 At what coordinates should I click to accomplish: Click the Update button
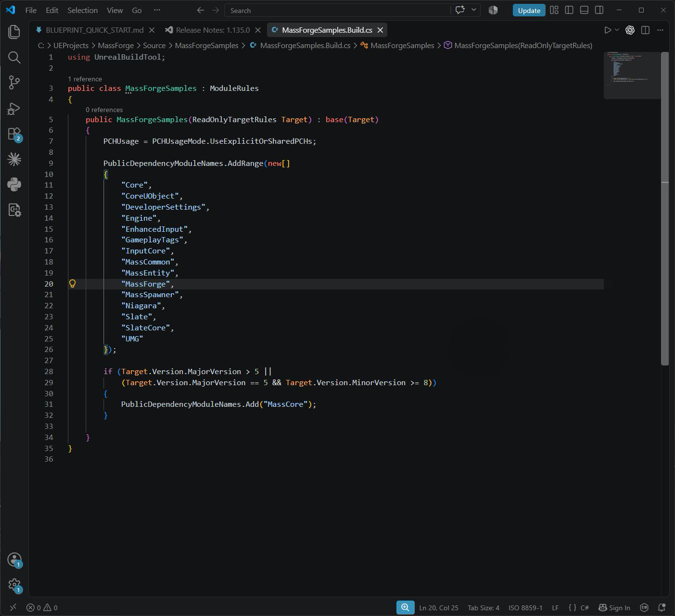click(x=529, y=10)
